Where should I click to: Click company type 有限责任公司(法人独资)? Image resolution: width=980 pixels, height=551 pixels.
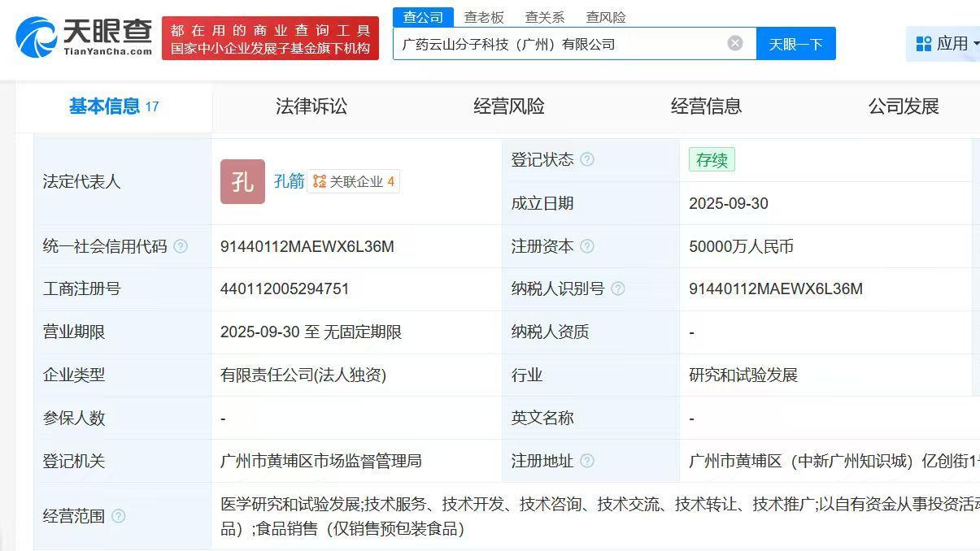click(x=303, y=375)
